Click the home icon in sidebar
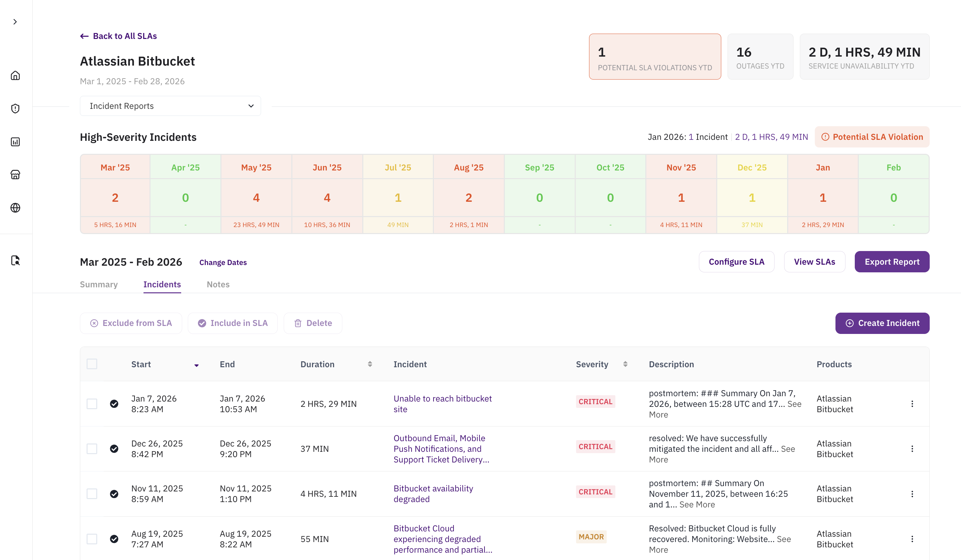The height and width of the screenshot is (560, 961). [15, 76]
